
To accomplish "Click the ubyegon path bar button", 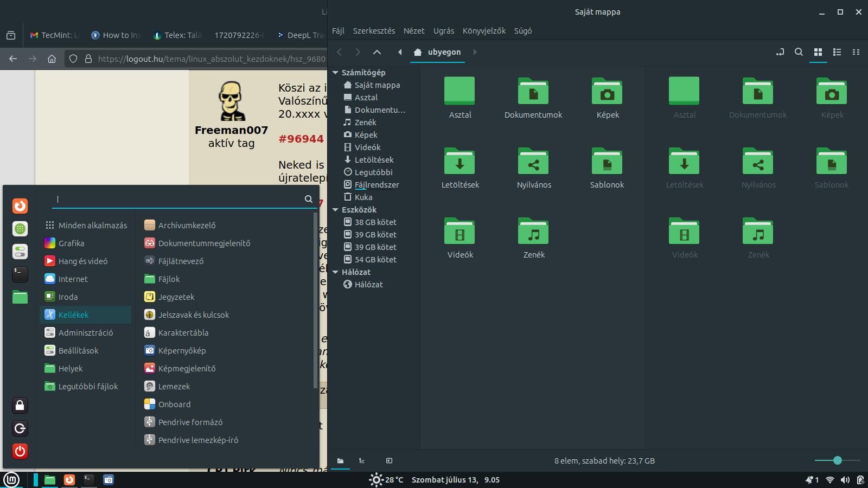I will (x=437, y=52).
